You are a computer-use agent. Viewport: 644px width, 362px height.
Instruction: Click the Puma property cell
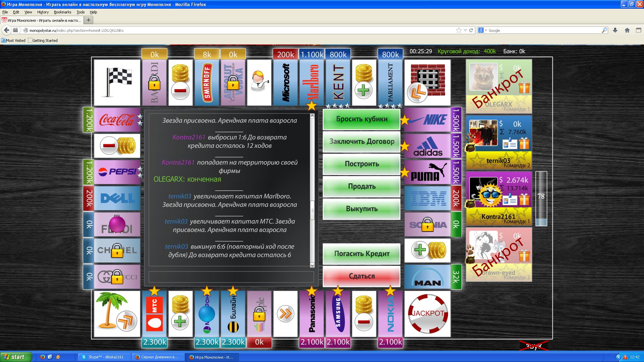[428, 172]
